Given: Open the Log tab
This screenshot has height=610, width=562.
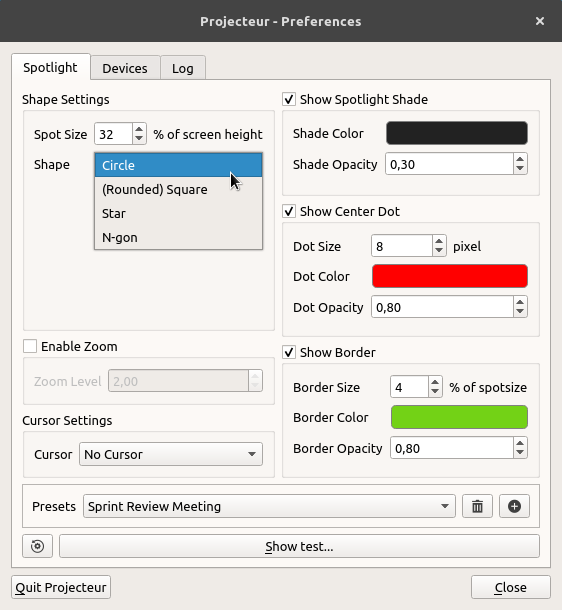Looking at the screenshot, I should coord(183,68).
